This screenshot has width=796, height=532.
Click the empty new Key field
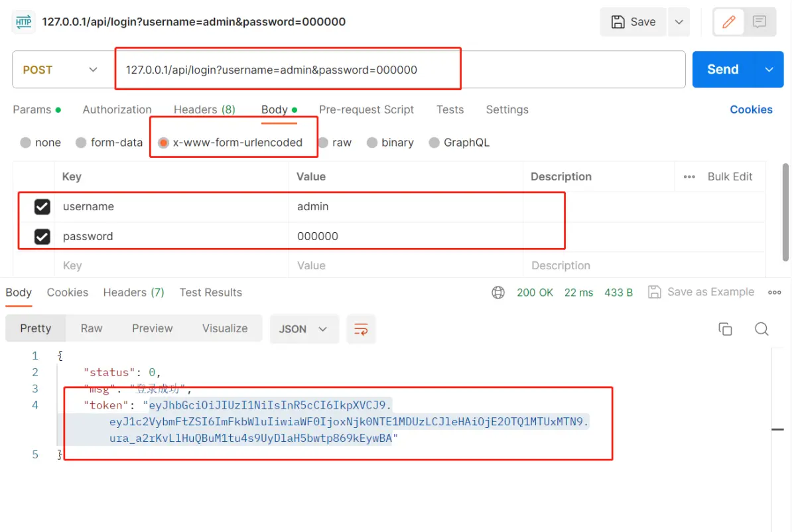click(x=171, y=266)
